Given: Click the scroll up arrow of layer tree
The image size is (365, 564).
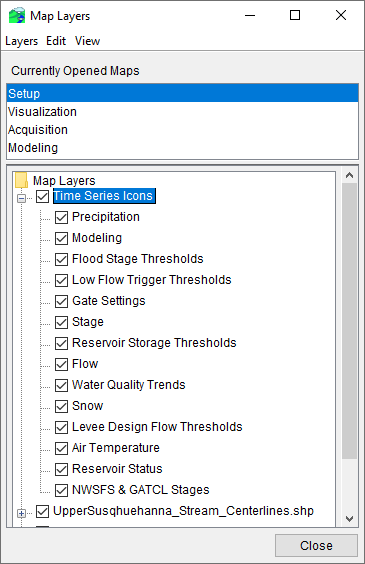Looking at the screenshot, I should click(349, 175).
